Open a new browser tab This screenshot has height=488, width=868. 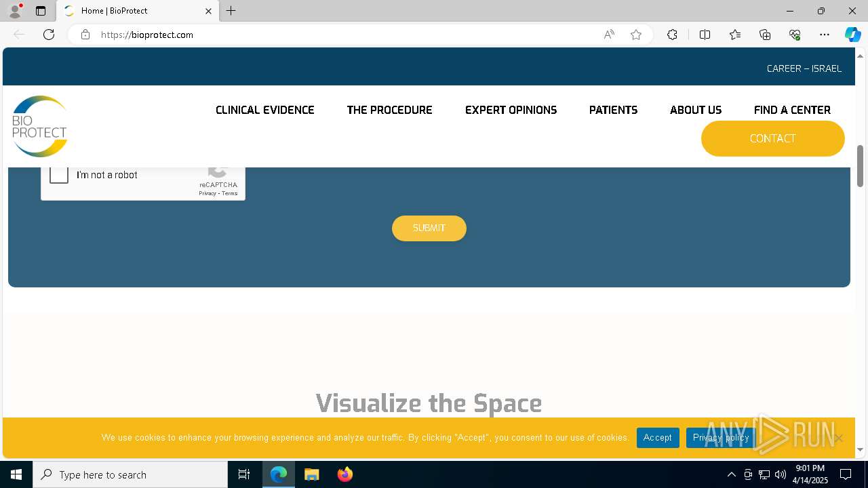pyautogui.click(x=231, y=11)
